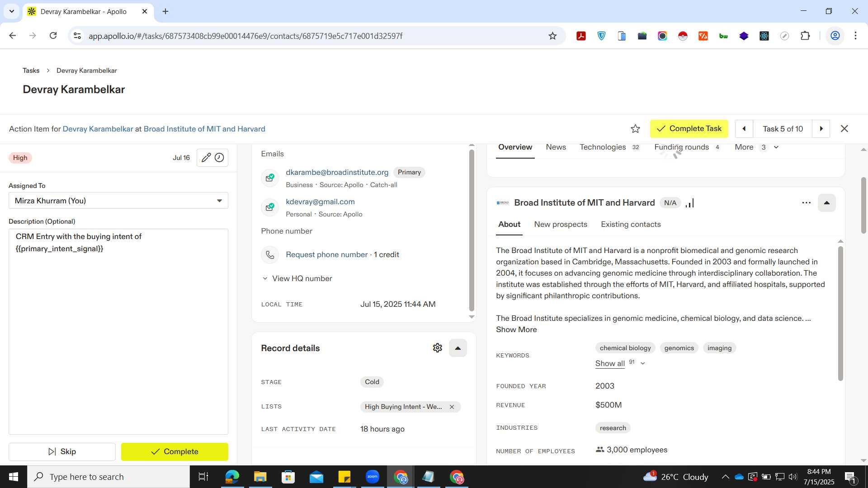
Task: Click the Complete Task button
Action: click(689, 129)
